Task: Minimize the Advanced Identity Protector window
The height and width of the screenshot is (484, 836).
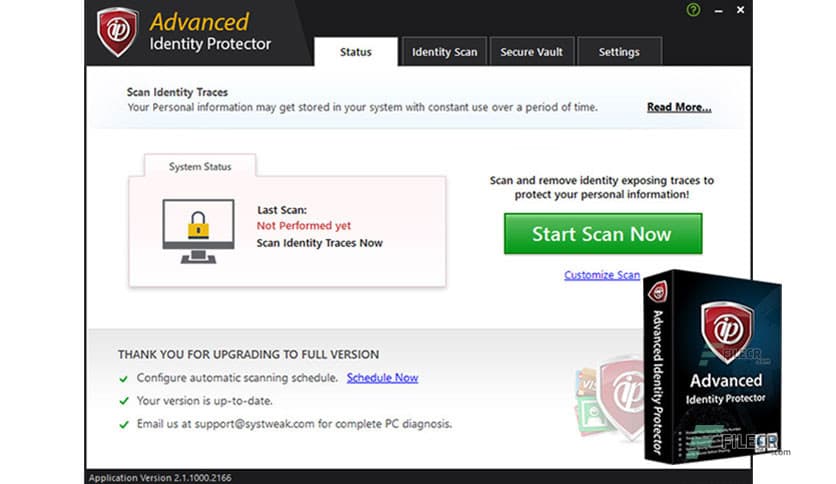Action: pos(719,11)
